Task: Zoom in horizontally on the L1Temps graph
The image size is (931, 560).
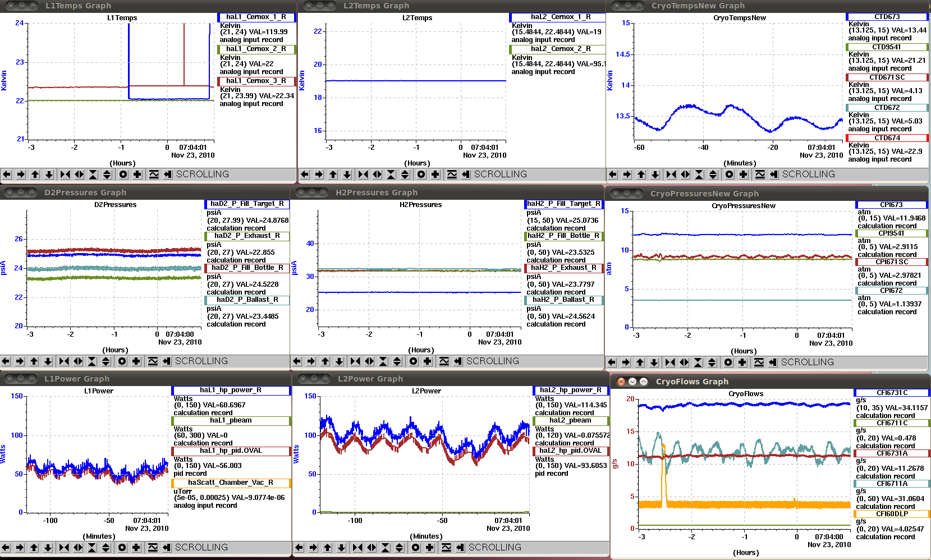Action: [65, 175]
